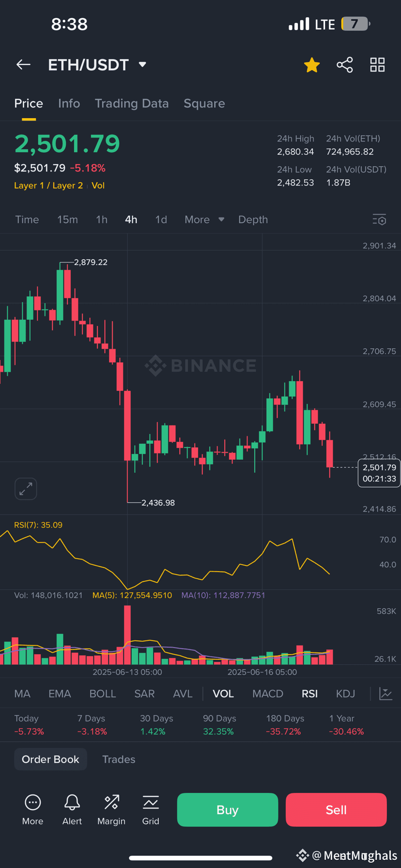Tap the 2,436.98 low marker
Image resolution: width=401 pixels, height=868 pixels.
(x=158, y=503)
